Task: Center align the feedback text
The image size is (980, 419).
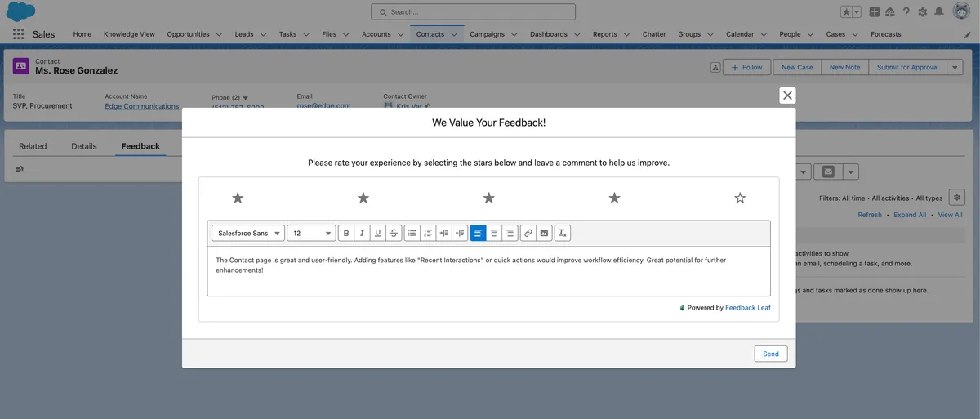Action: (x=494, y=233)
